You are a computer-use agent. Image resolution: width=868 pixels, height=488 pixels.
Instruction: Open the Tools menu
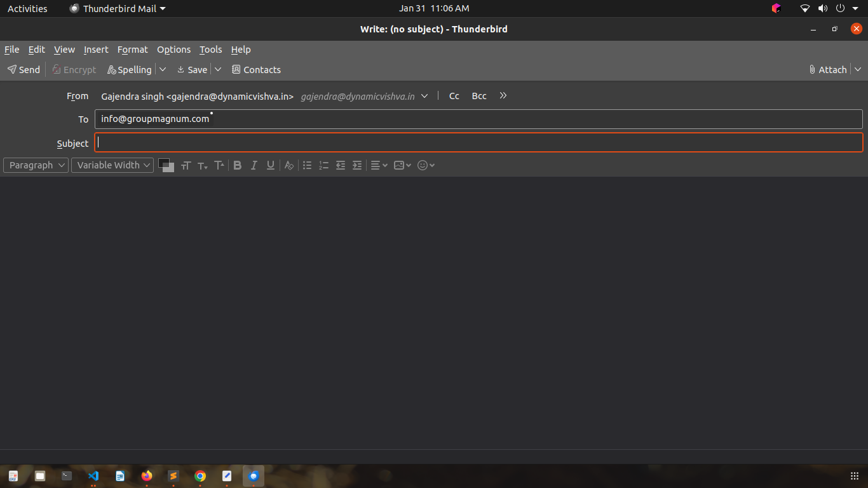coord(210,50)
